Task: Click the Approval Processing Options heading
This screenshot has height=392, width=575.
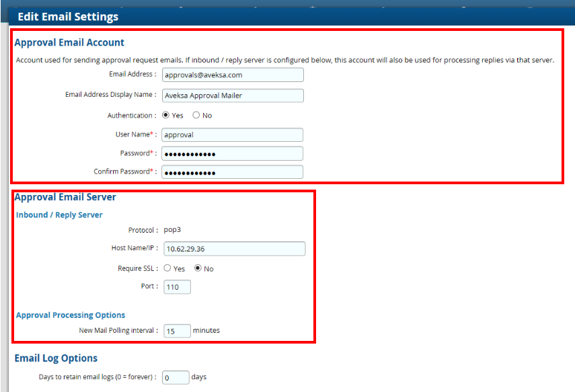Action: (71, 315)
